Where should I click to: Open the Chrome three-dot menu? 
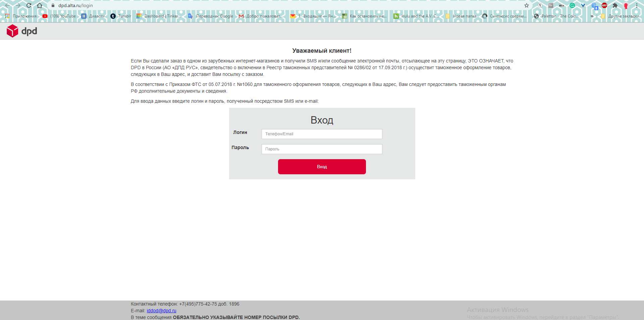(x=637, y=5)
